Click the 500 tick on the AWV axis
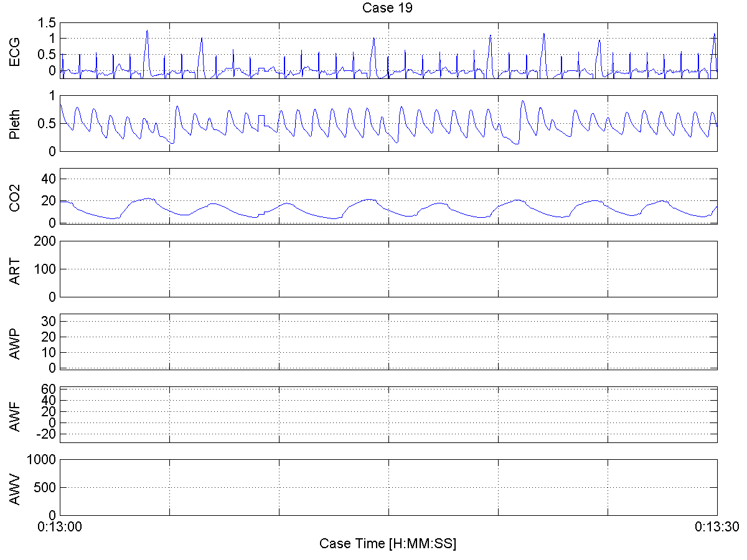The image size is (747, 560). pos(46,487)
